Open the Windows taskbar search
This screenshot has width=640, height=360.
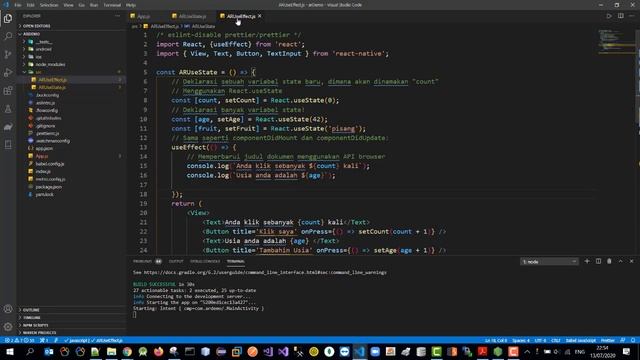30,351
